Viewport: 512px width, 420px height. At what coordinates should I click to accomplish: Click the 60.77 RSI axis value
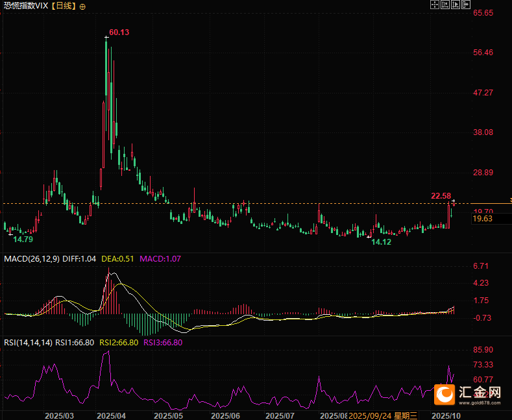(x=483, y=380)
